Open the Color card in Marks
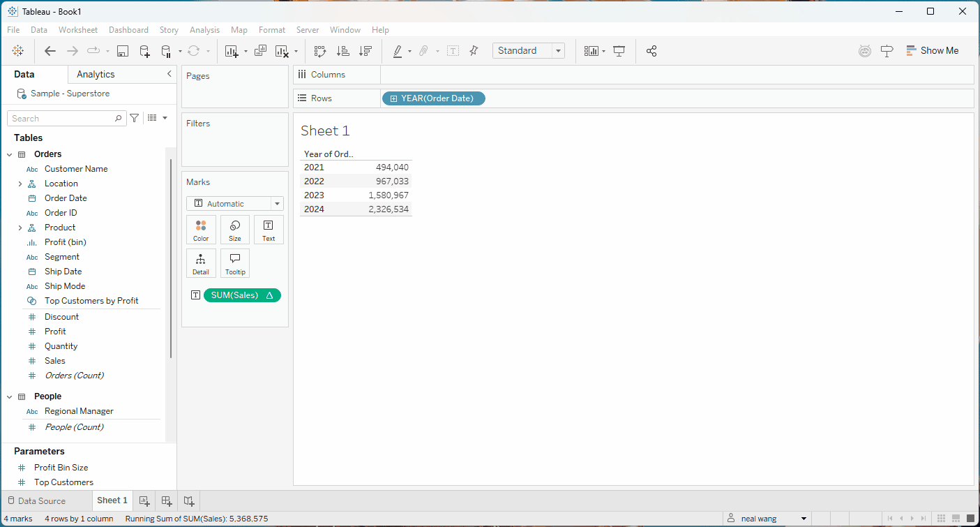980x527 pixels. pos(201,230)
